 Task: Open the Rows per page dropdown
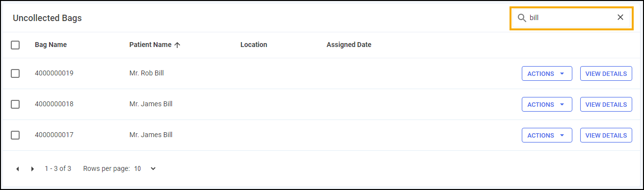pyautogui.click(x=145, y=168)
